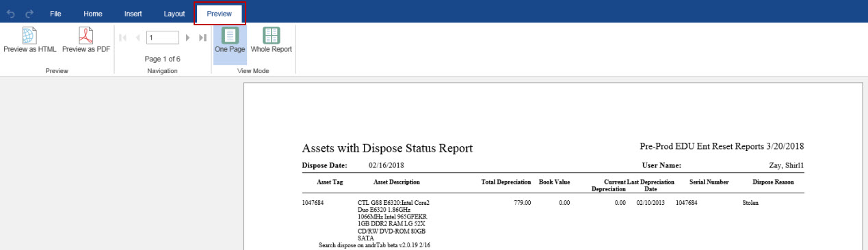Click the Undo arrow icon
The height and width of the screenshot is (250, 868).
click(11, 14)
